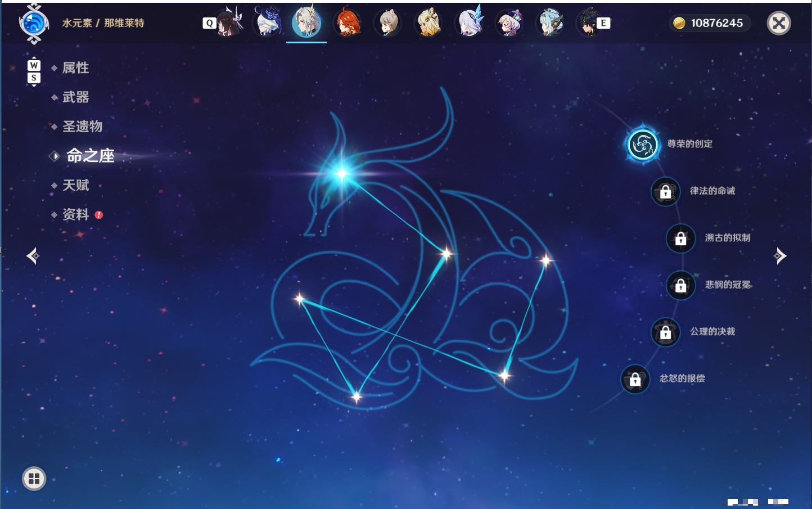812x509 pixels.
Task: Click the 水元素 / 那维莱特 title text
Action: tap(103, 23)
